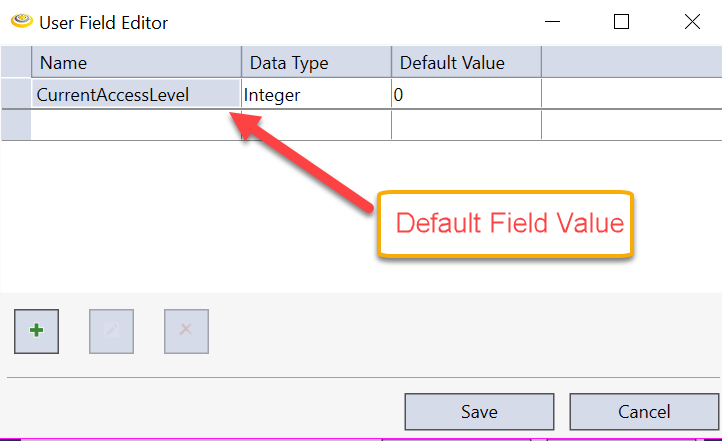Screen dimensions: 722x441
Task: Maximize the User Field Editor window
Action: 621,22
